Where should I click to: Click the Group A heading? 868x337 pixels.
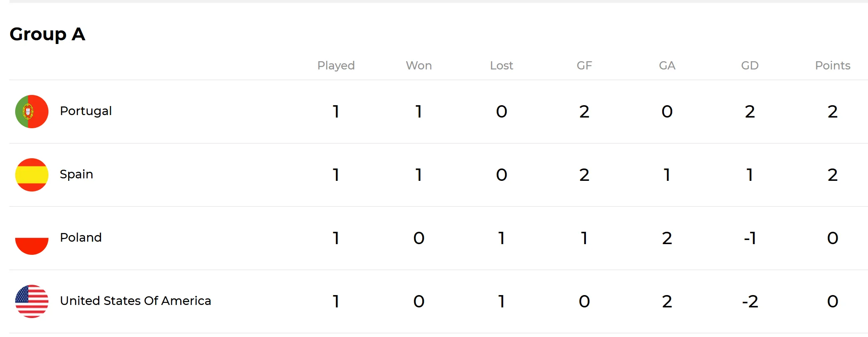(x=48, y=34)
